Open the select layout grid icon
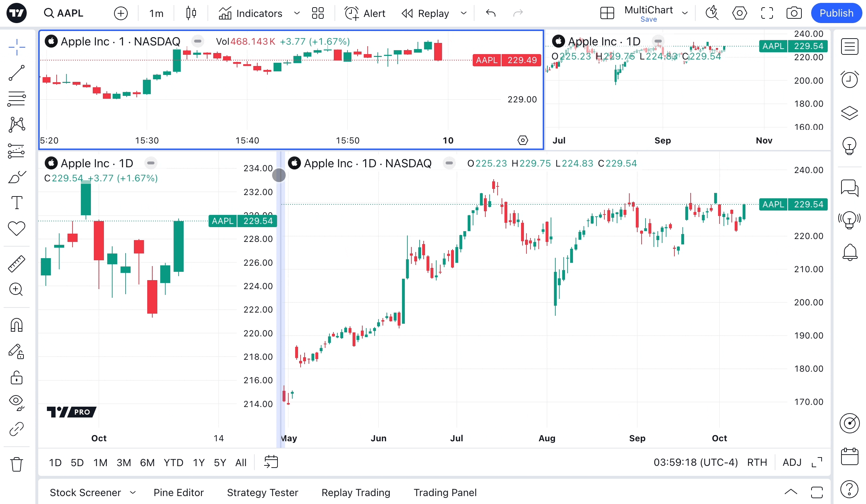The image size is (866, 504). [x=607, y=13]
